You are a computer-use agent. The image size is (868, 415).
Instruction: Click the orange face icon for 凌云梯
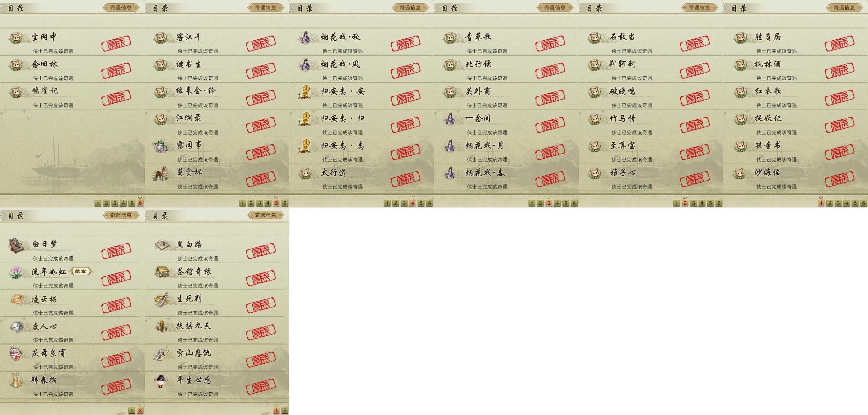[x=17, y=299]
